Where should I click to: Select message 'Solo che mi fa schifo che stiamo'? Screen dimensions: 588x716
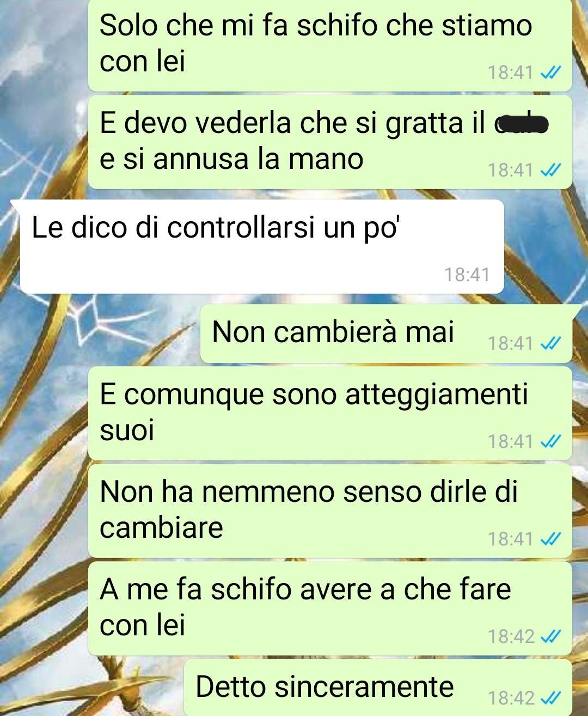click(330, 45)
